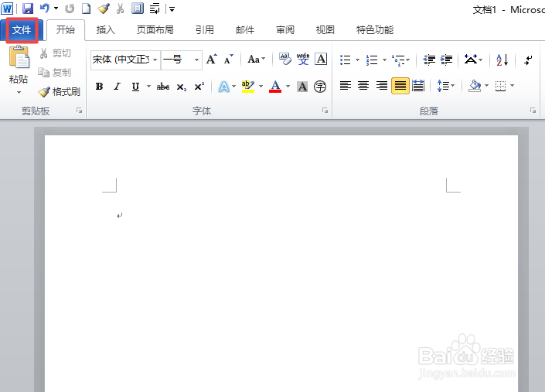
Task: Click the New document icon in quick access toolbar
Action: [87, 9]
